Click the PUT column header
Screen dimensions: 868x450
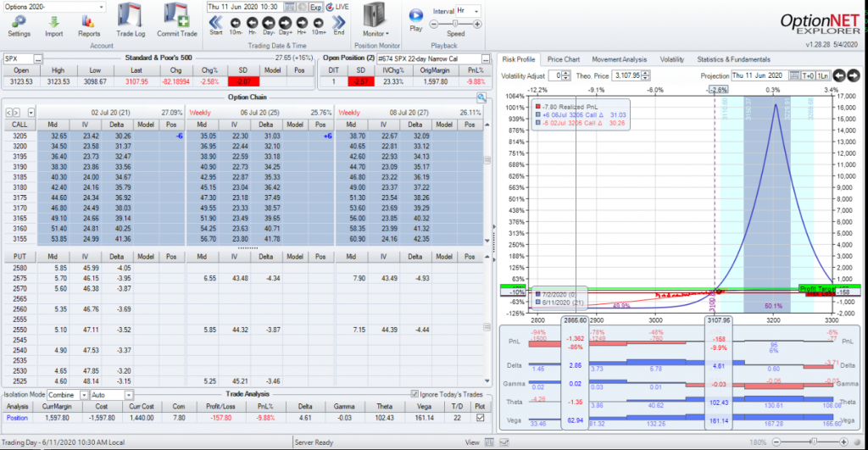19,257
